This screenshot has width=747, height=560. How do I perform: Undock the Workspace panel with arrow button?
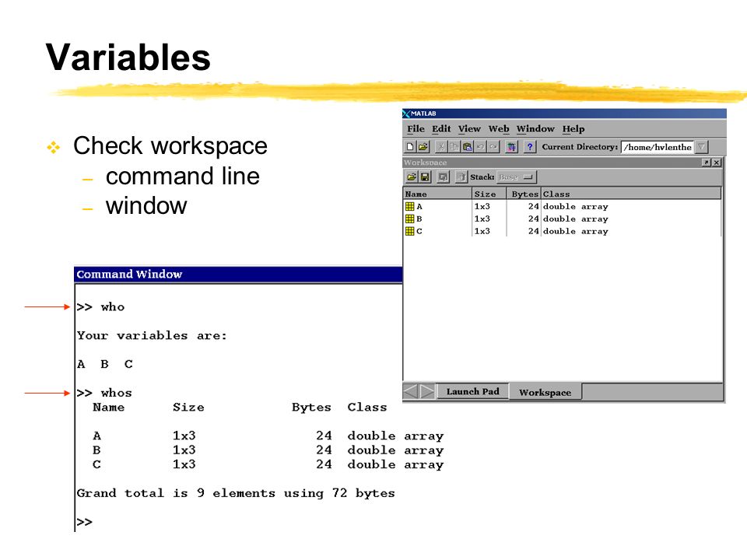point(706,163)
